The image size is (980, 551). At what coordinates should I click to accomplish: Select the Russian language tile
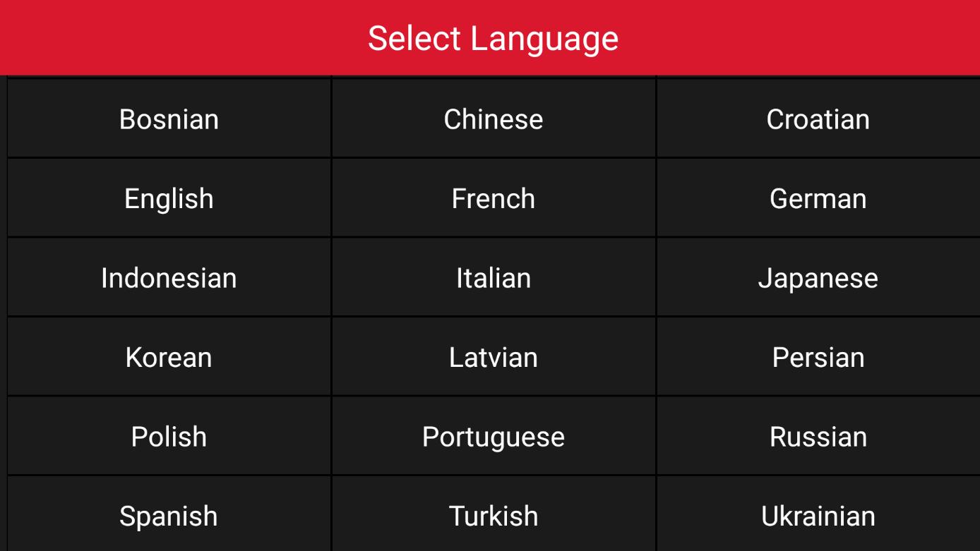click(x=818, y=437)
